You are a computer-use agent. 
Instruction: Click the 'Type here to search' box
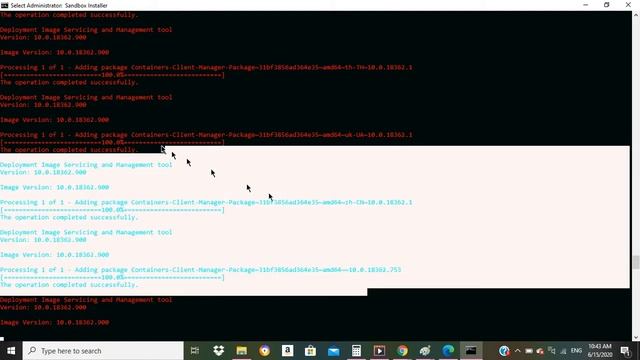[103, 351]
